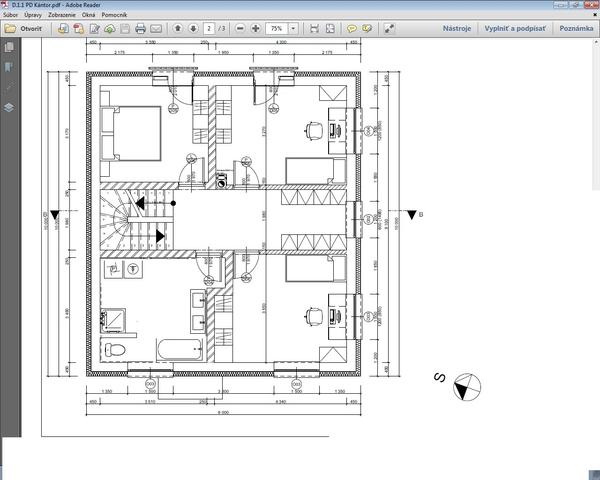Open the Poznámka comments pane
Image resolution: width=600 pixels, height=480 pixels.
click(576, 29)
